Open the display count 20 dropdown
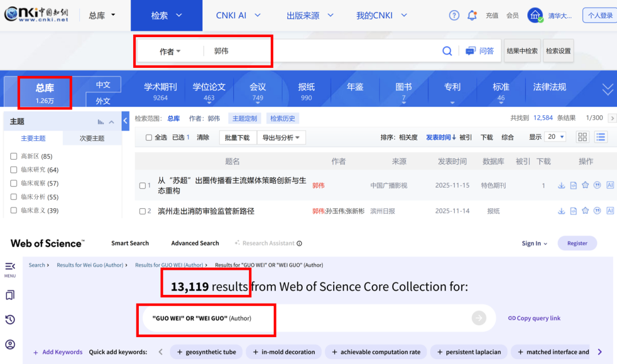This screenshot has width=617, height=364. point(554,137)
